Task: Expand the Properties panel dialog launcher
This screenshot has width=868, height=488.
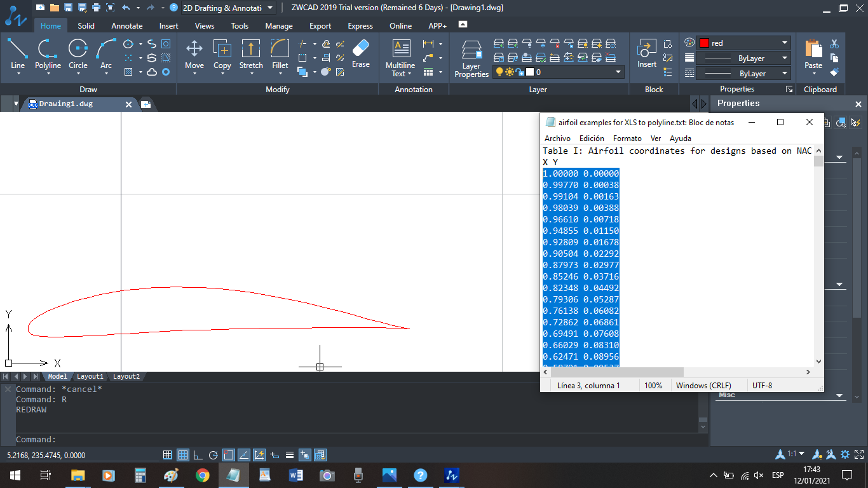Action: (790, 90)
